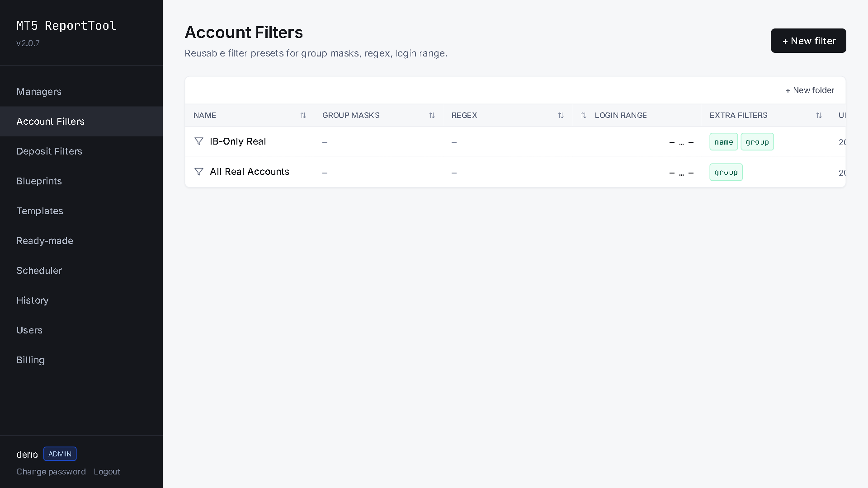Image resolution: width=868 pixels, height=488 pixels.
Task: Sort by the Group Masks column arrows
Action: (432, 115)
